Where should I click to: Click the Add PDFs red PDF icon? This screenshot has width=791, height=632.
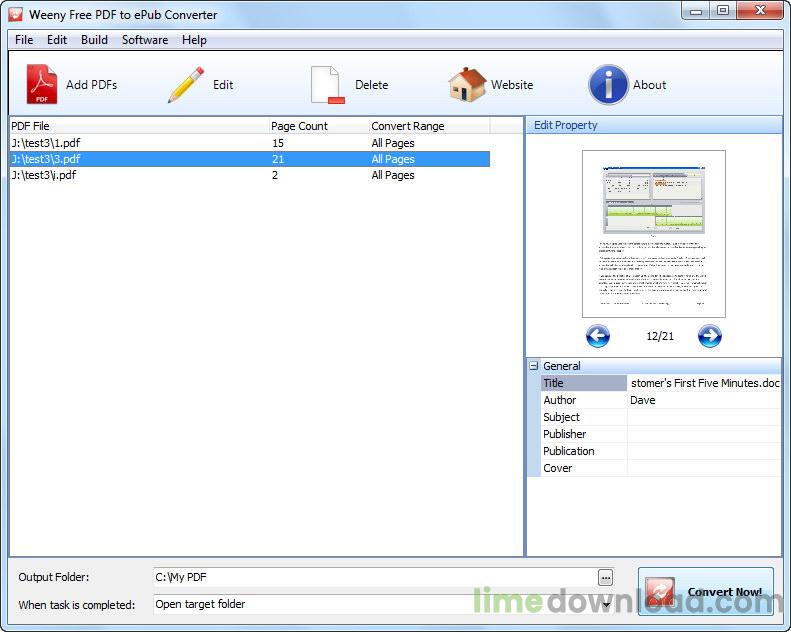(42, 84)
